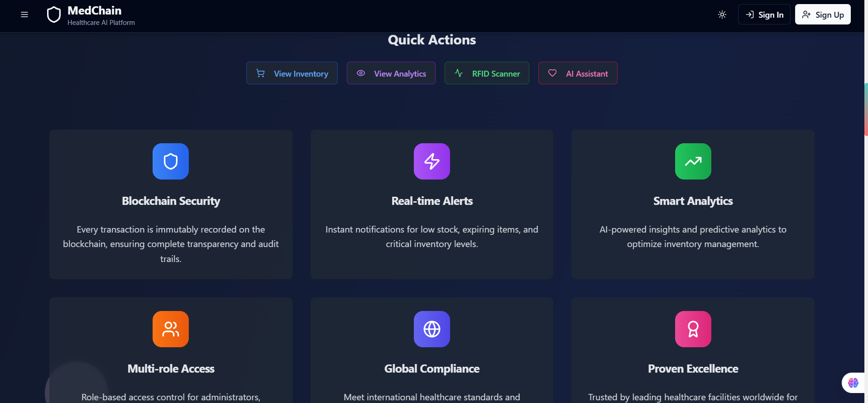Open the hamburger menu
This screenshot has width=868, height=403.
(x=24, y=15)
